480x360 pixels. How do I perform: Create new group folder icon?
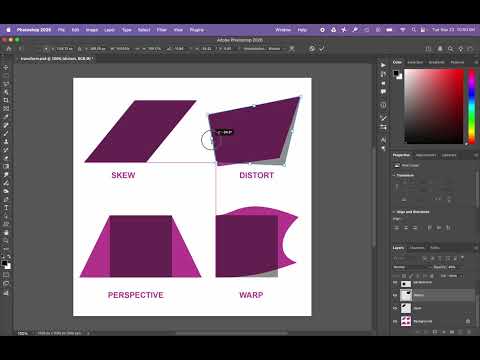[x=452, y=332]
